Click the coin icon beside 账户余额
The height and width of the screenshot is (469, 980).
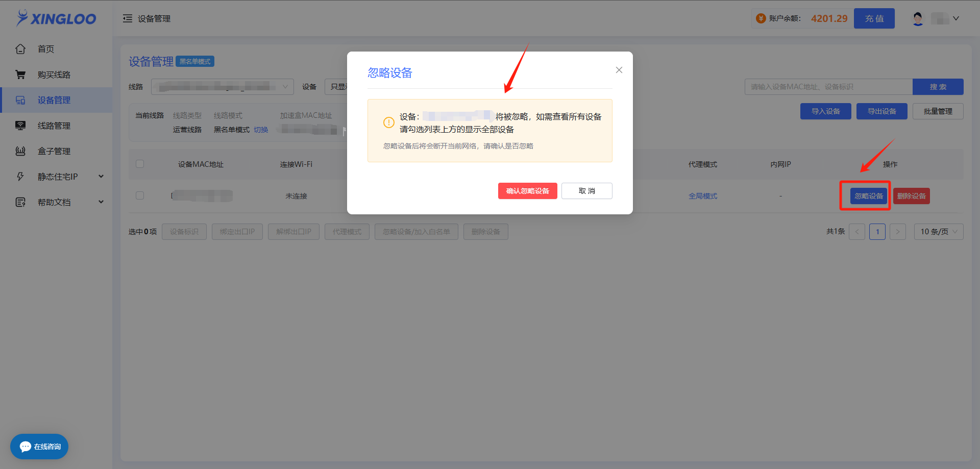click(x=761, y=18)
